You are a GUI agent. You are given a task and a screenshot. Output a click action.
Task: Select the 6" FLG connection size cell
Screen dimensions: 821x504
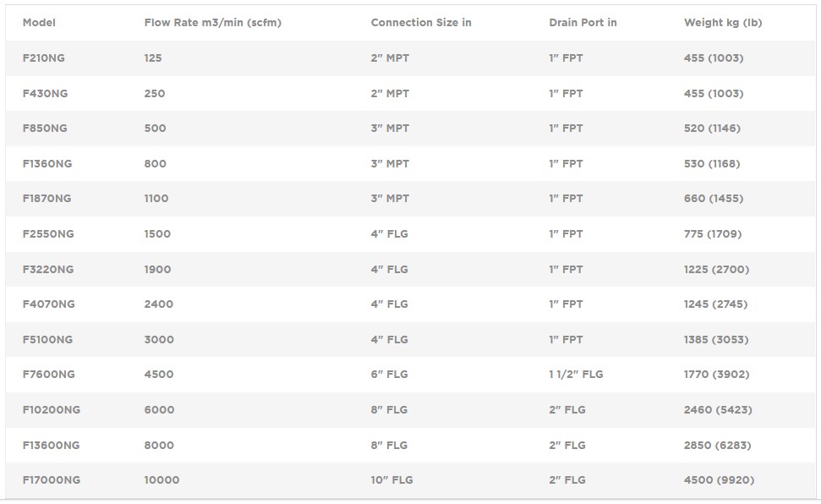click(x=389, y=375)
